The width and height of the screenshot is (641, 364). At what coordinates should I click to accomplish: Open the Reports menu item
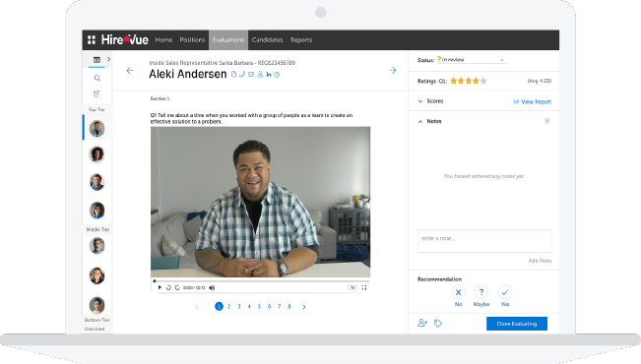(x=301, y=39)
